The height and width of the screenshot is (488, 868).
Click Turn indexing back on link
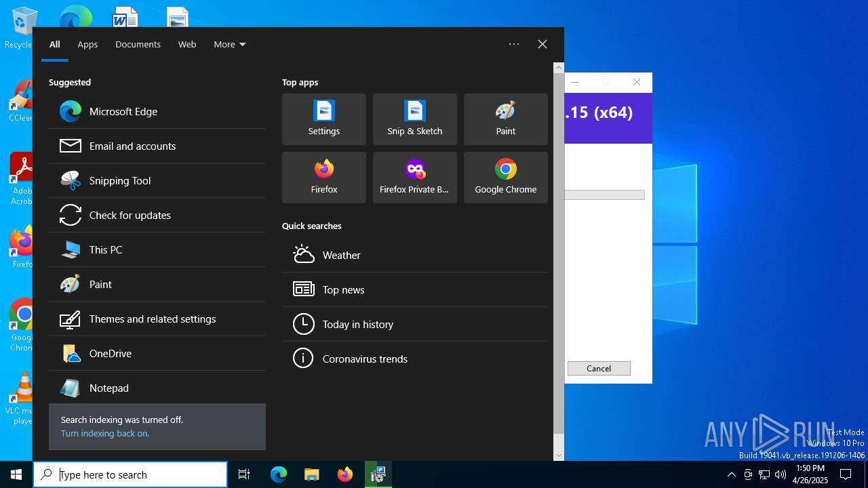coord(105,434)
